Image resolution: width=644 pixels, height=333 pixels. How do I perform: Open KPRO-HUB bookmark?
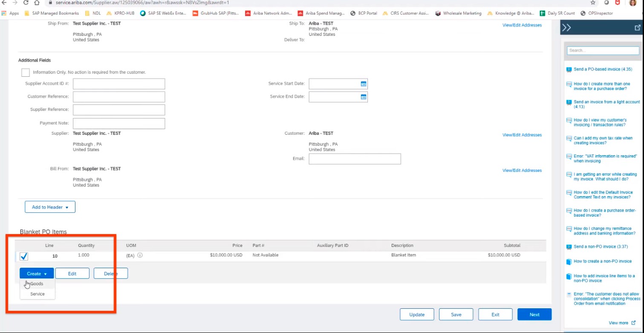120,13
